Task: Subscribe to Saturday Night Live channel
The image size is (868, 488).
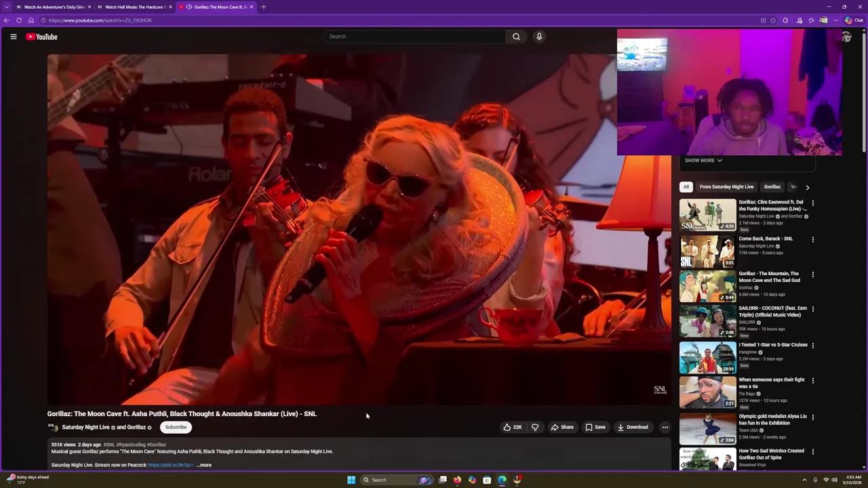Action: point(176,427)
